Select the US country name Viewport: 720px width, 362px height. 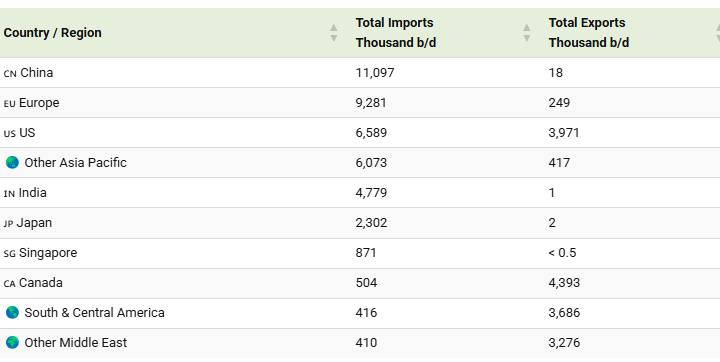27,133
